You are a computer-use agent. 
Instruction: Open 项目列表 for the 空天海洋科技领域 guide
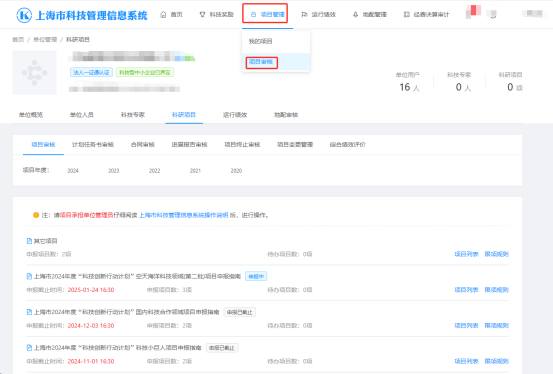point(466,290)
